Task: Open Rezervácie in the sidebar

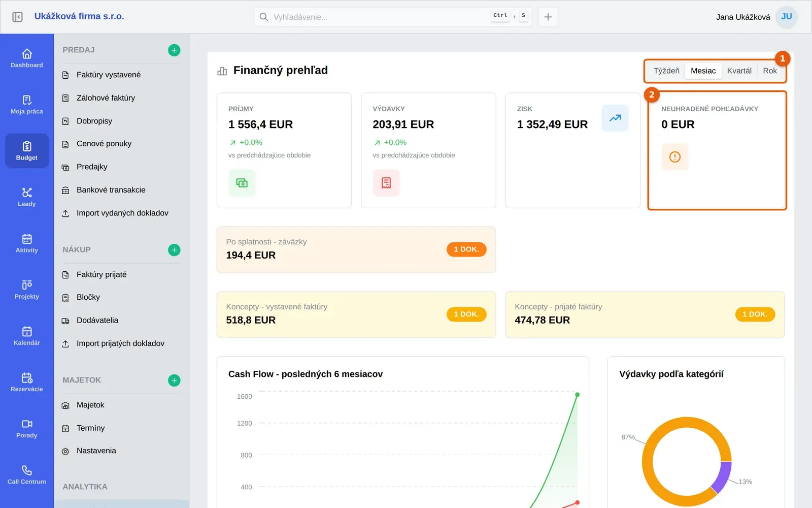Action: click(x=27, y=382)
